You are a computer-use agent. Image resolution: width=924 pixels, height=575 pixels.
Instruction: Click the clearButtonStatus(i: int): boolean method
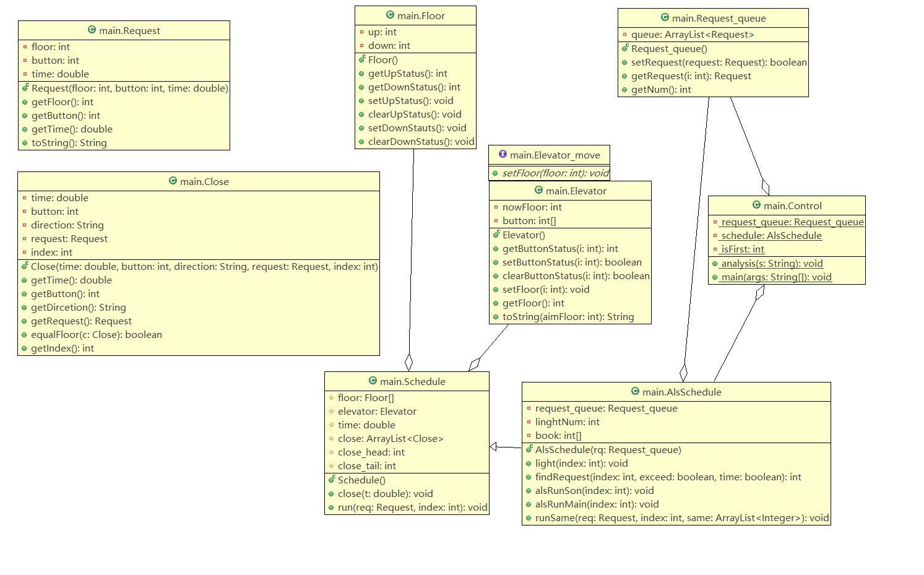click(576, 276)
